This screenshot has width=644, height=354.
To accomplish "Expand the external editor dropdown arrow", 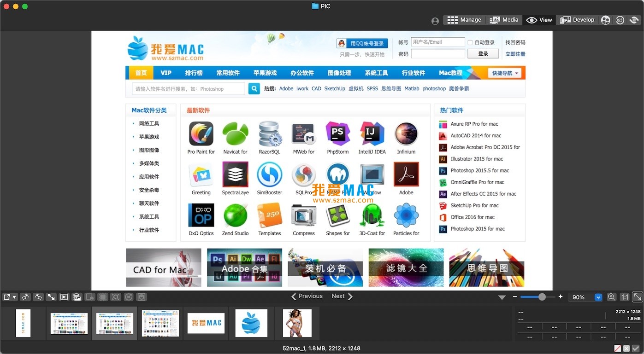I will pos(15,297).
